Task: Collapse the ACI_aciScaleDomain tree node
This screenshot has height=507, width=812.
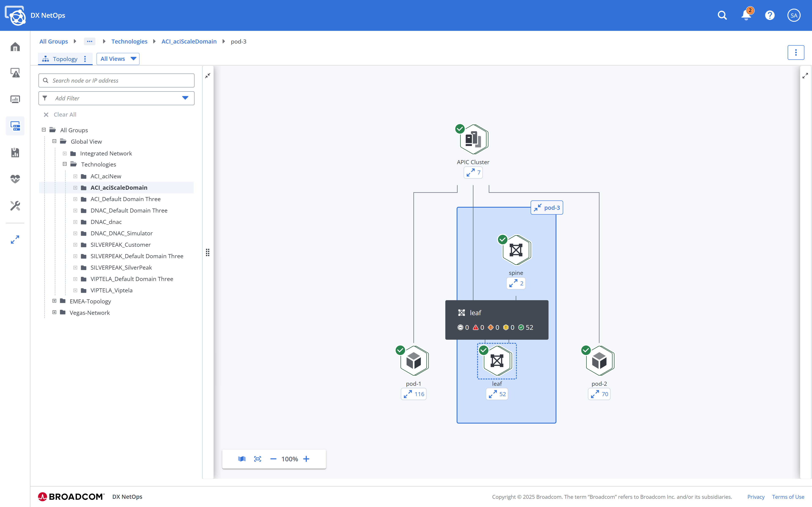Action: (75, 187)
